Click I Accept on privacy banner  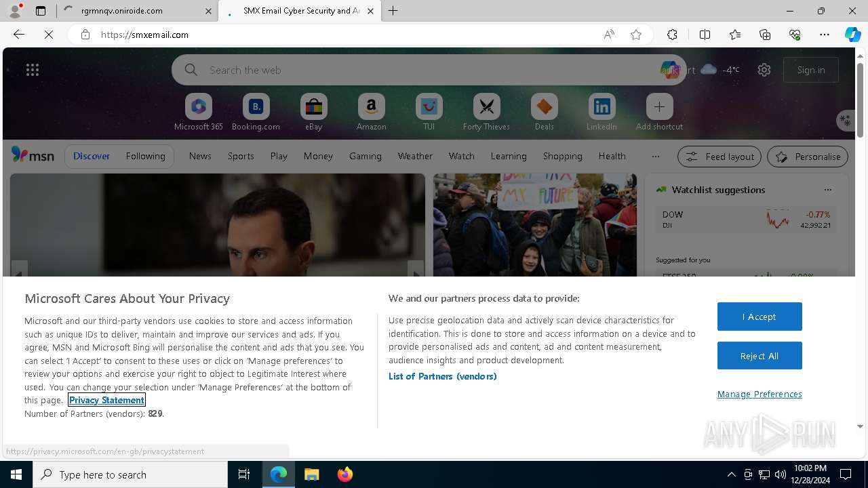tap(759, 317)
